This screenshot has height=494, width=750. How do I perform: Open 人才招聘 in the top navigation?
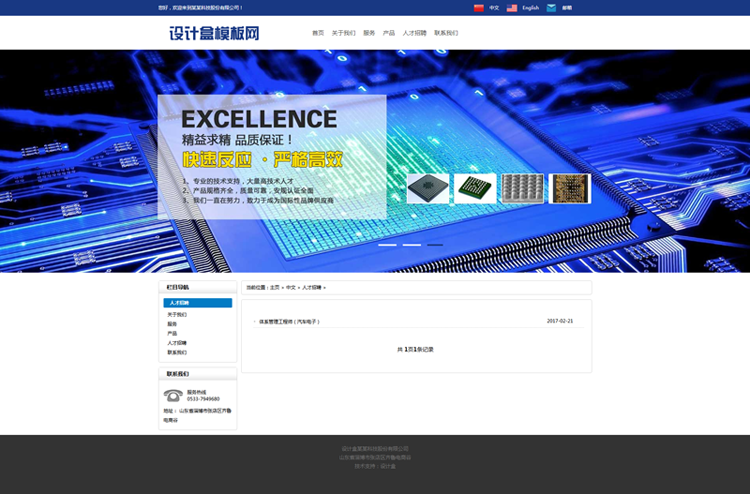(414, 33)
